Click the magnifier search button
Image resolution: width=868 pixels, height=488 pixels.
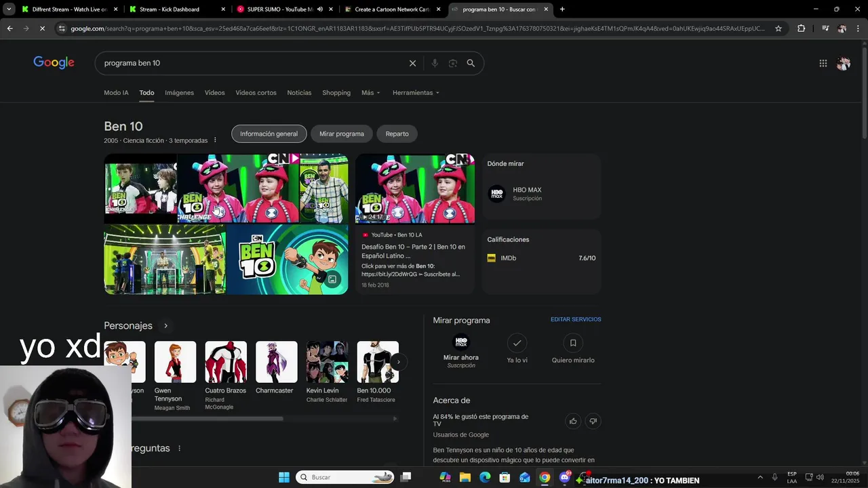(x=471, y=63)
